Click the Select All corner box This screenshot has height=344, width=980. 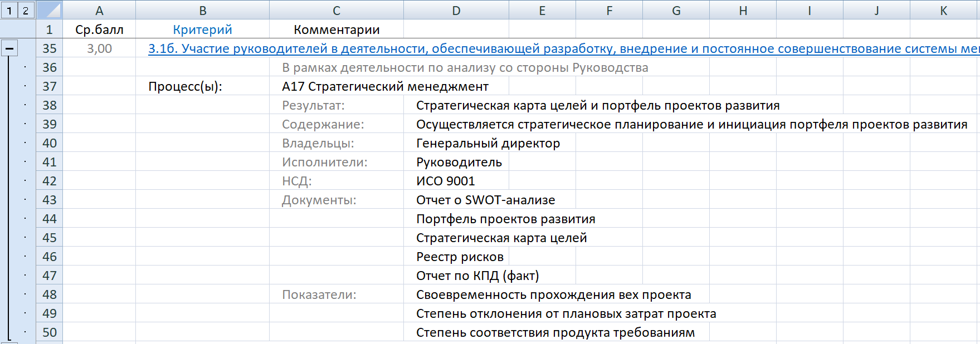[49, 10]
